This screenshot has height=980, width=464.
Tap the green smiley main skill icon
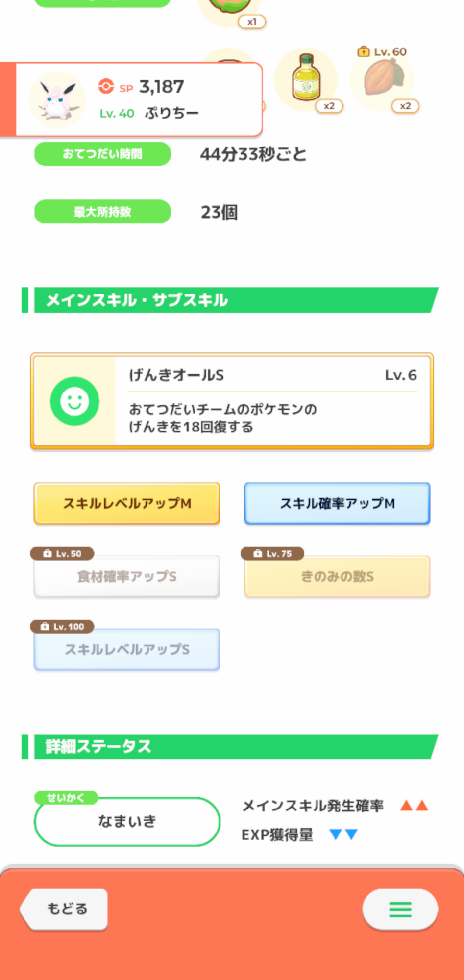point(74,401)
